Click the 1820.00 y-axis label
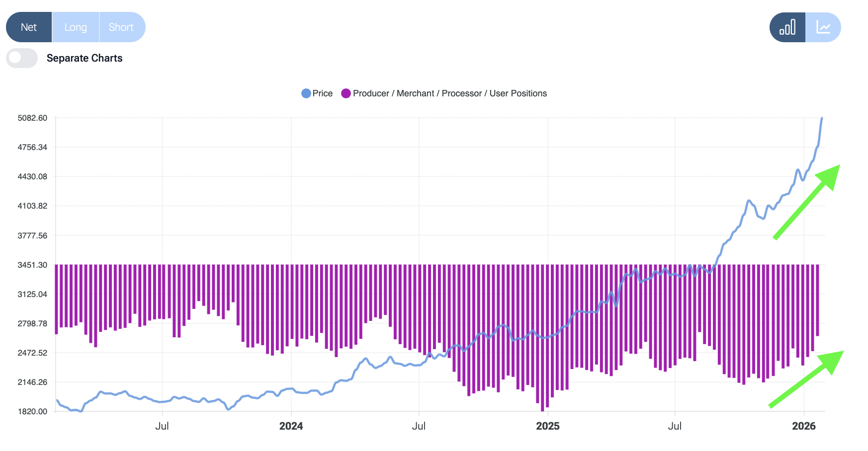This screenshot has height=451, width=868. pyautogui.click(x=32, y=411)
